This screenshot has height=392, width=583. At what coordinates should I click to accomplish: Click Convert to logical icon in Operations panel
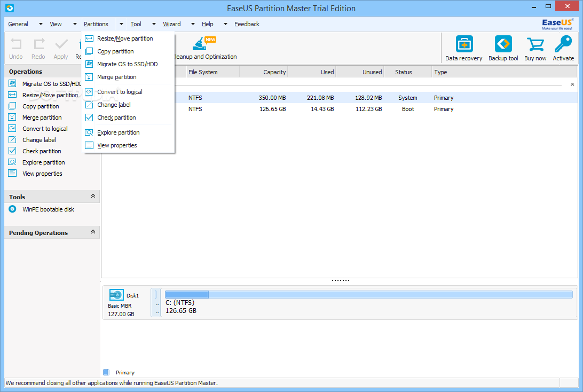(12, 128)
